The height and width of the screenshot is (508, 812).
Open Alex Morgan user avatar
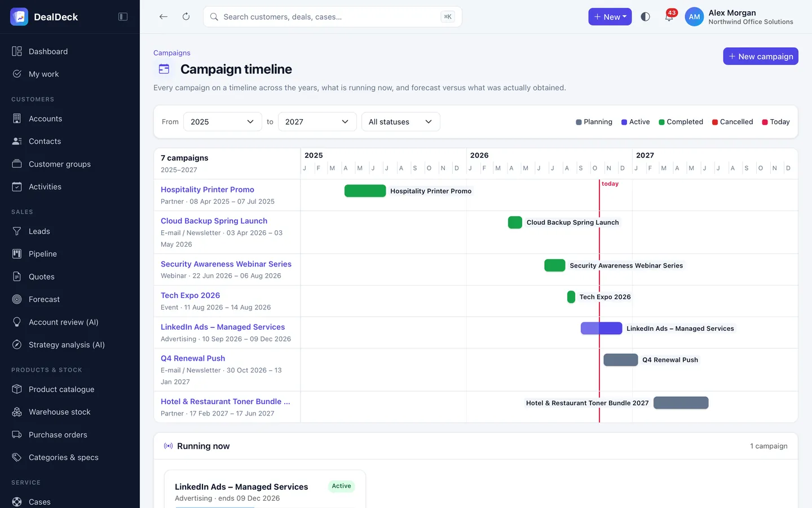click(x=694, y=17)
